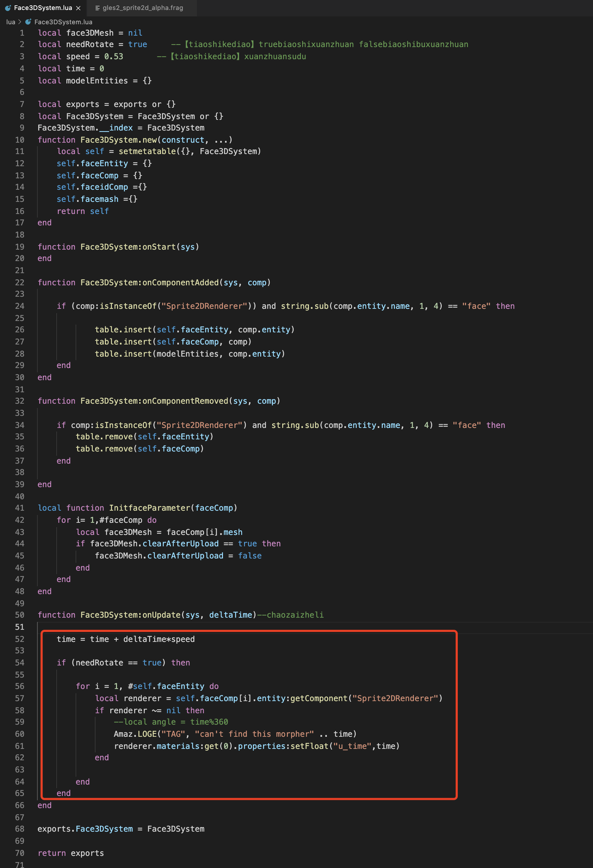The image size is (593, 868).
Task: Click 'onUpdate' in the function on line 50
Action: click(x=161, y=615)
